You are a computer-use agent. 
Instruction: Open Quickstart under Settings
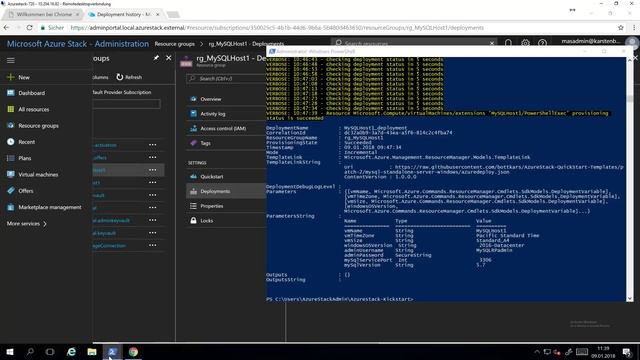[x=211, y=177]
